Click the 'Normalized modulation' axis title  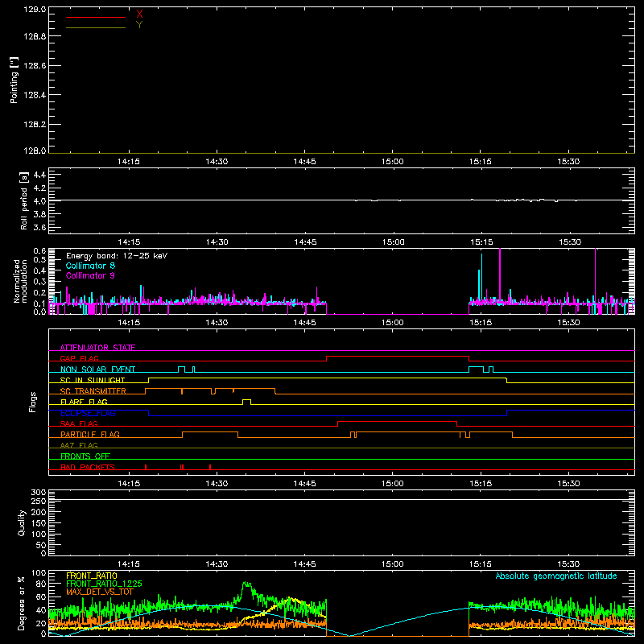tap(20, 281)
